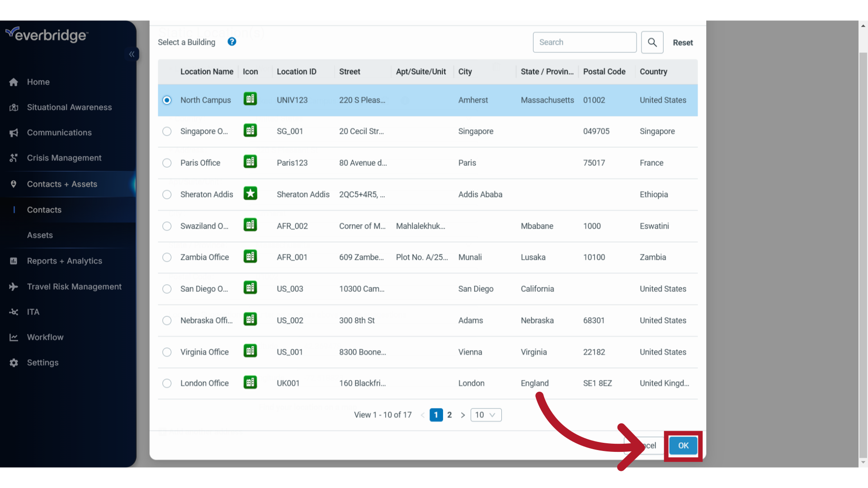
Task: Click the help icon next to Select a Building
Action: [x=231, y=42]
